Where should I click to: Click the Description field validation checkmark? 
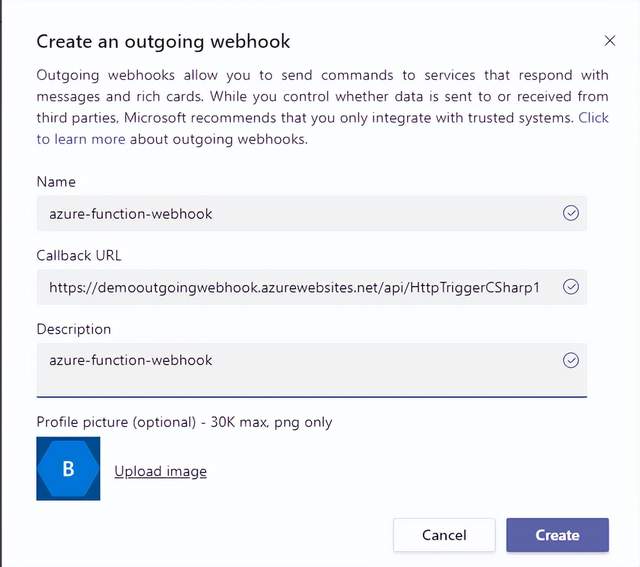(x=571, y=360)
